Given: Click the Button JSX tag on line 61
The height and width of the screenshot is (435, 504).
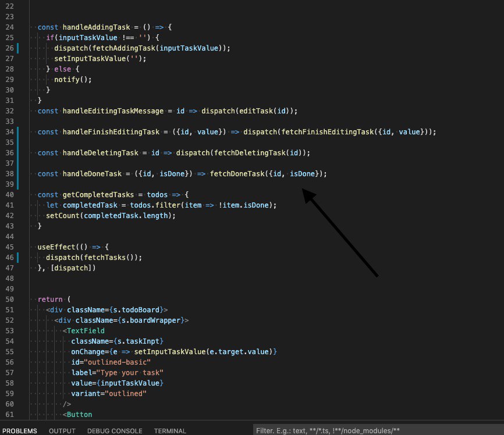Looking at the screenshot, I should 79,415.
